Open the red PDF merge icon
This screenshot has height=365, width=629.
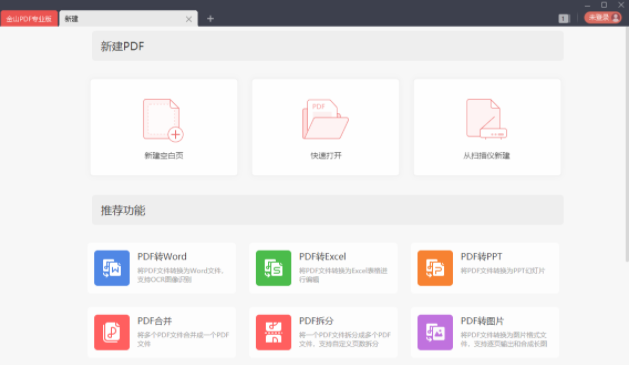click(112, 332)
